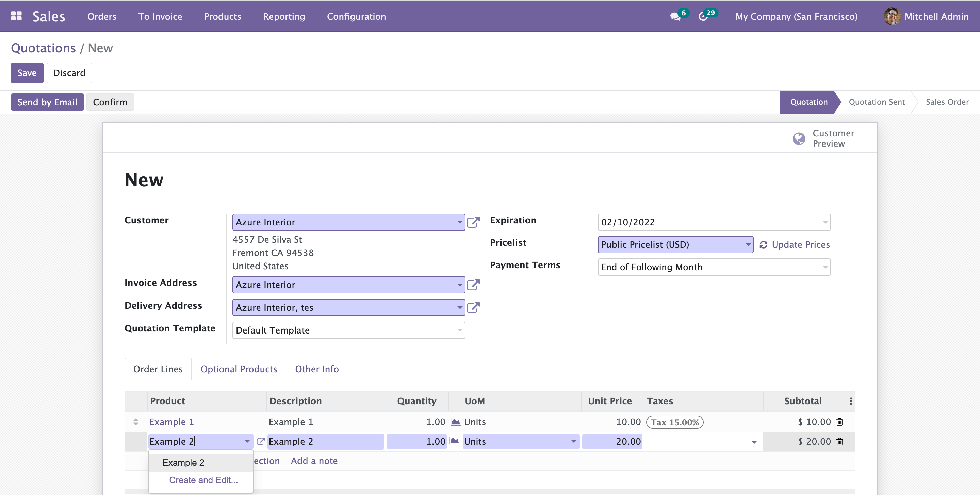980x495 pixels.
Task: Click forecast chart icon on Example 1 row
Action: (455, 422)
